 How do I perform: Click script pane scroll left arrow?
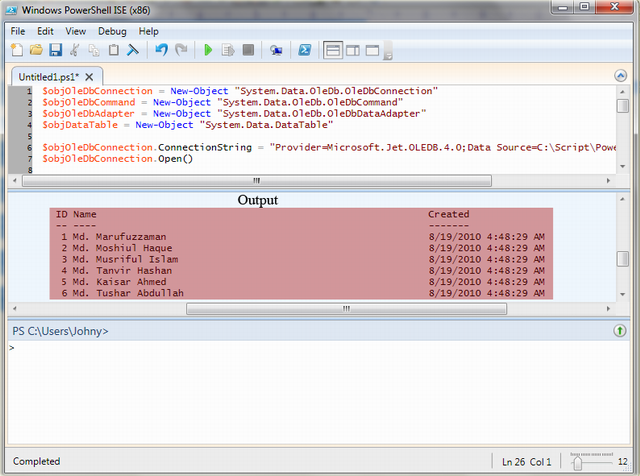15,180
